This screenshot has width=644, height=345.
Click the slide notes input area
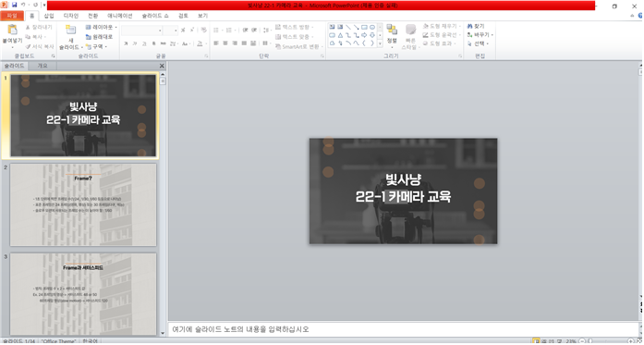[403, 329]
